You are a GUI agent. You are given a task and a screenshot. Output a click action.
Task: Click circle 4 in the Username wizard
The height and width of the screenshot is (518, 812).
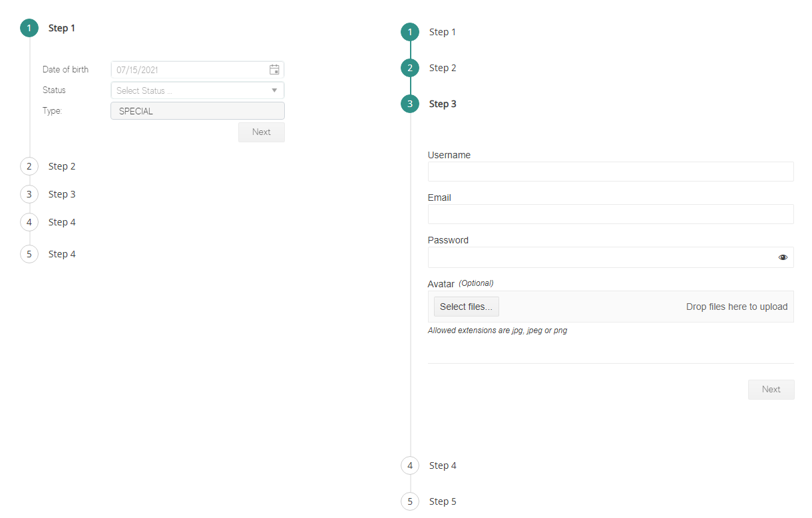pyautogui.click(x=410, y=465)
